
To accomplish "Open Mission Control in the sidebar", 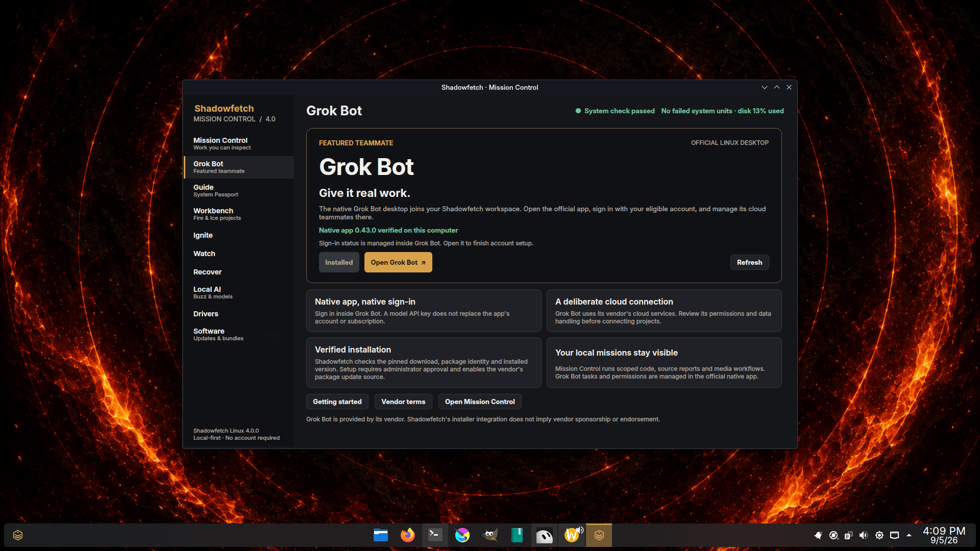I will [x=239, y=143].
